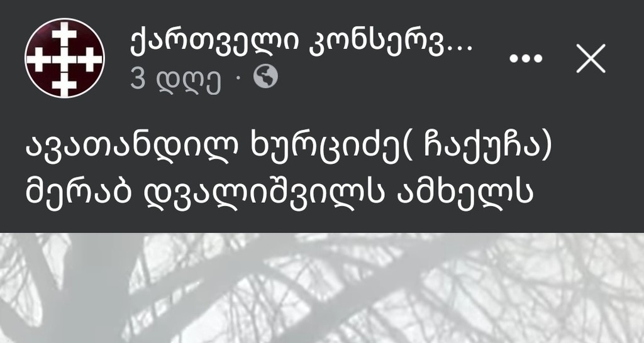This screenshot has height=343, width=644.
Task: Open the gray tree-branch photo below caption
Action: [322, 288]
